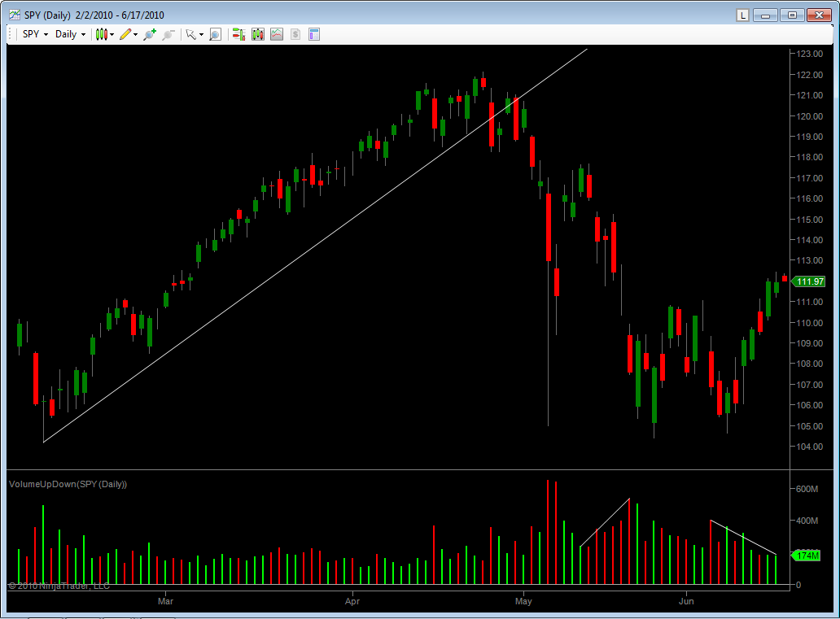840x619 pixels.
Task: Click the 174M volume marker
Action: (x=807, y=556)
